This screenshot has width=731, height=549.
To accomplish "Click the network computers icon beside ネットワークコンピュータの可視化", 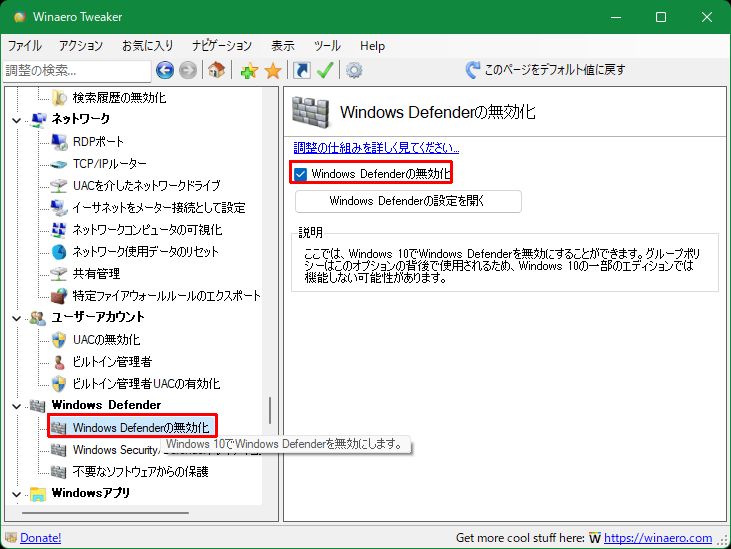I will tap(59, 230).
